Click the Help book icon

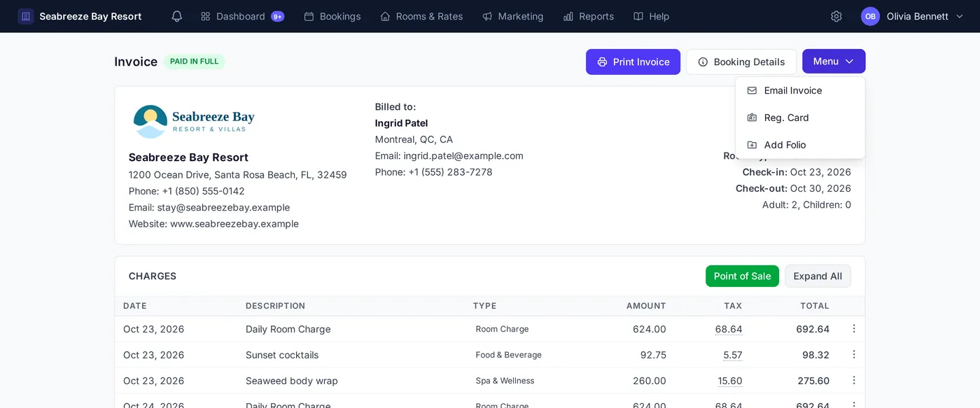(638, 16)
